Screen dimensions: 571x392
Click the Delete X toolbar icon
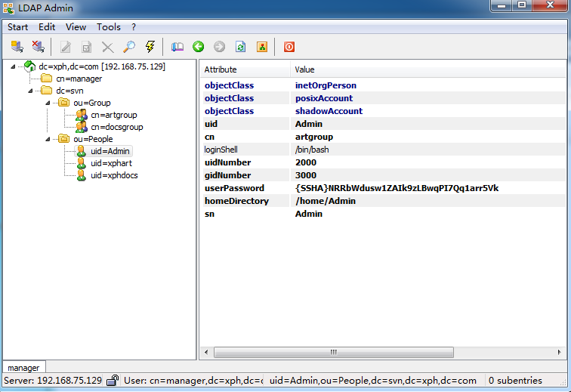pyautogui.click(x=107, y=47)
